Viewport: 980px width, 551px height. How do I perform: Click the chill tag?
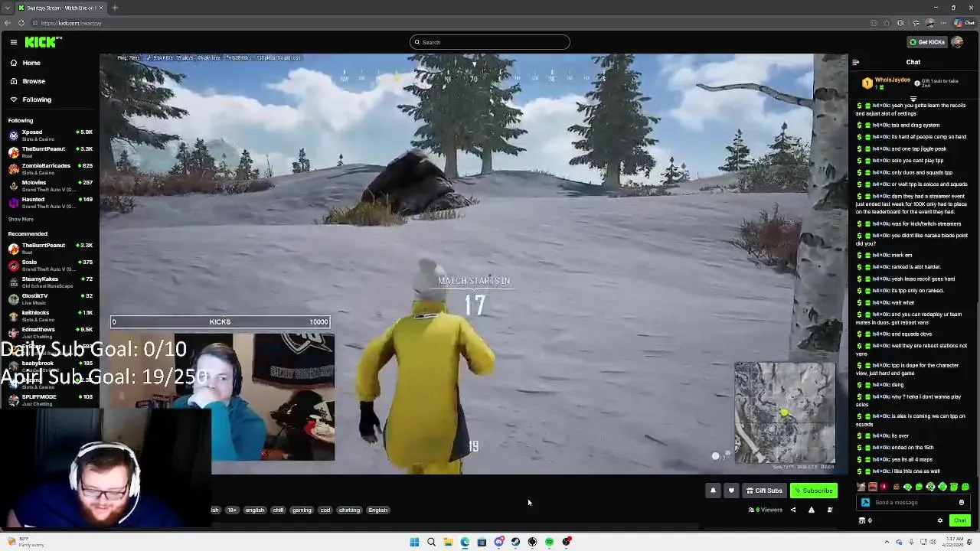278,510
